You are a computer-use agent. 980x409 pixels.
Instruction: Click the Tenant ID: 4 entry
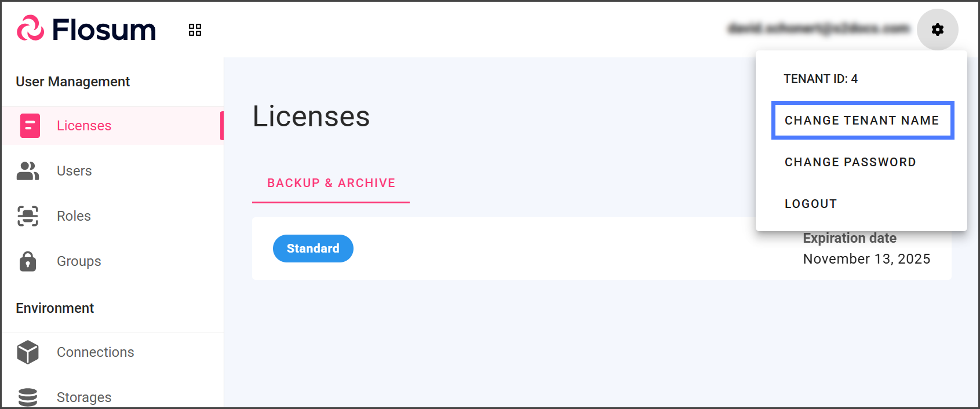(x=821, y=79)
